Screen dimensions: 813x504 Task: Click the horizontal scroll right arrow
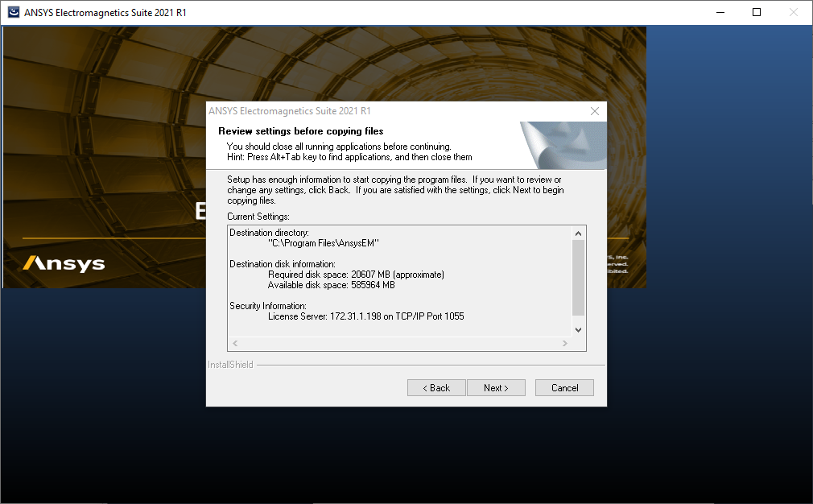[565, 343]
